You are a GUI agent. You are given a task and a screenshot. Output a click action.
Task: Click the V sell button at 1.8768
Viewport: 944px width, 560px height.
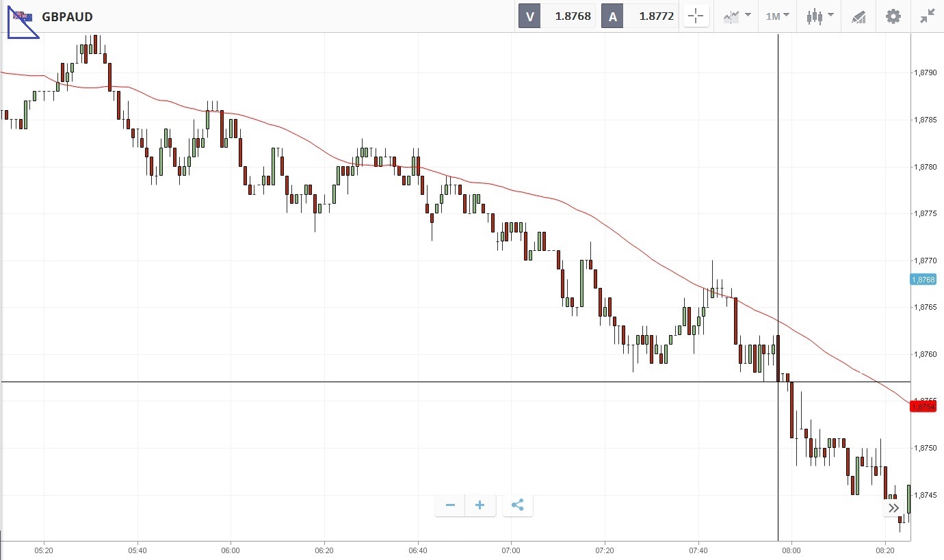coord(558,16)
